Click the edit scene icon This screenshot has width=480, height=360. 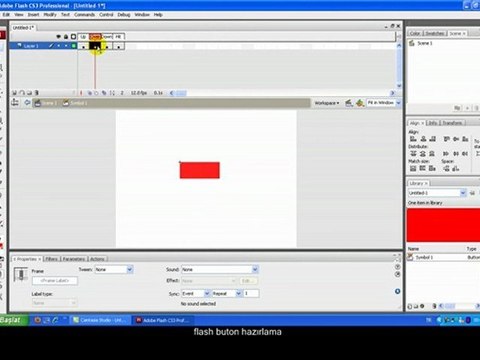click(349, 103)
